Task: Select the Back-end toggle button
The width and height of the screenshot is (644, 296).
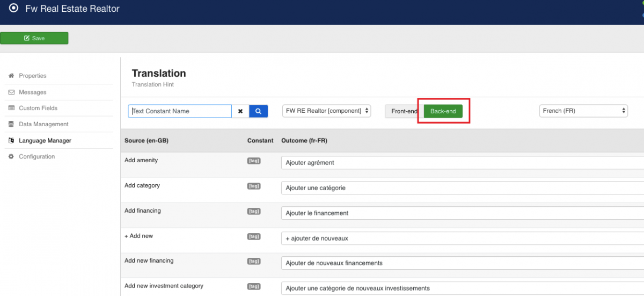Action: pos(443,111)
